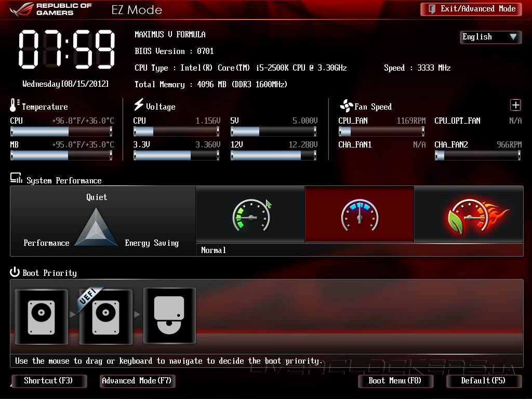Click Speed : 3333 MHz text
The image size is (532, 399).
[417, 68]
